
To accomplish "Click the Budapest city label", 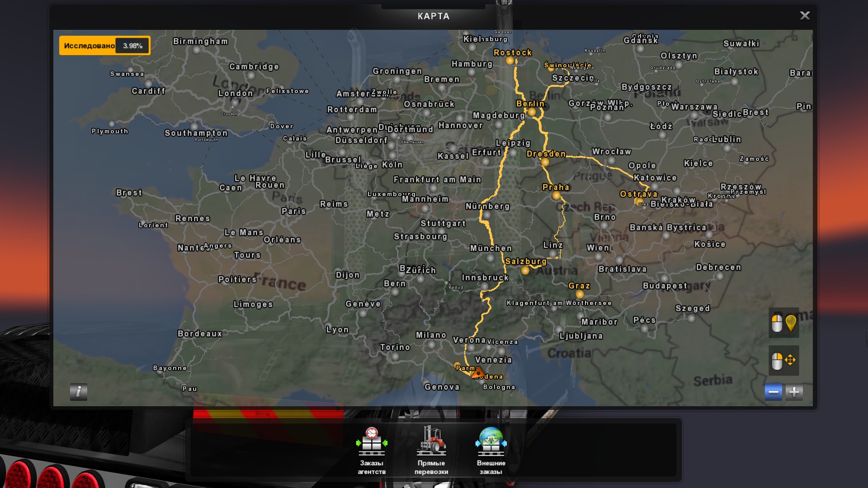I will 665,286.
